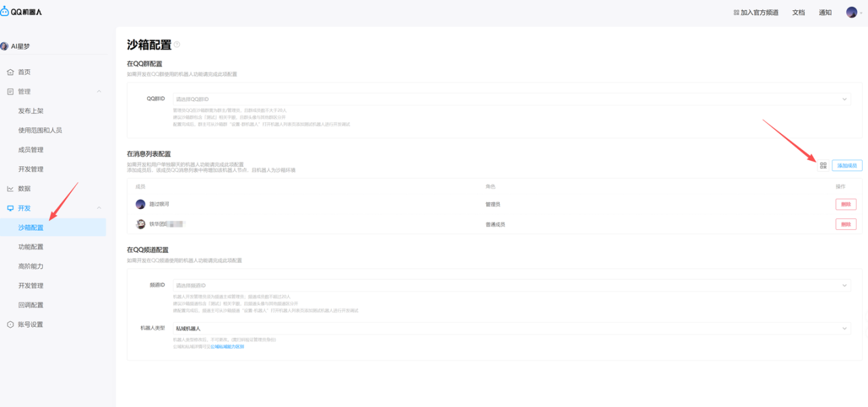Select 功能配置 in the sidebar
Screen dimensions: 868x407
pos(31,247)
